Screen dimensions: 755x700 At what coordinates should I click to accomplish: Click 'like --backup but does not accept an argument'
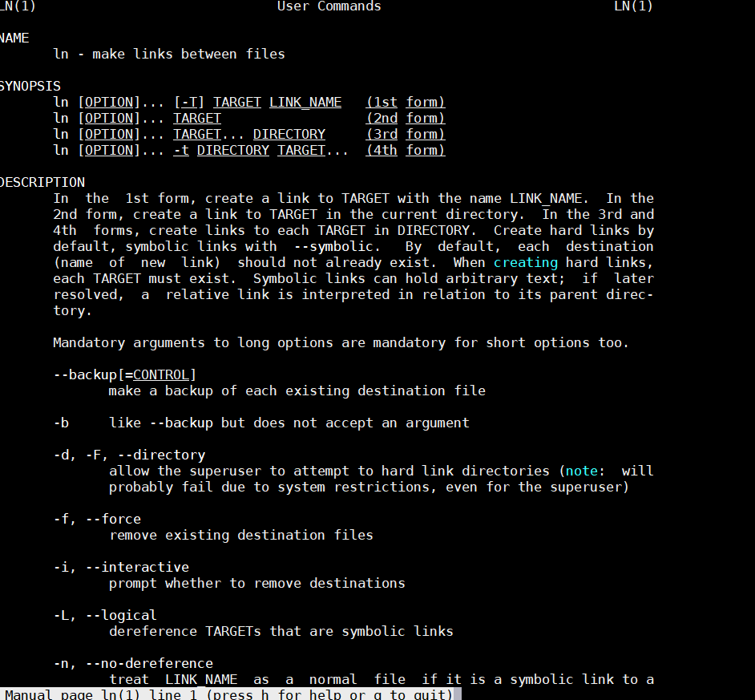pyautogui.click(x=289, y=423)
